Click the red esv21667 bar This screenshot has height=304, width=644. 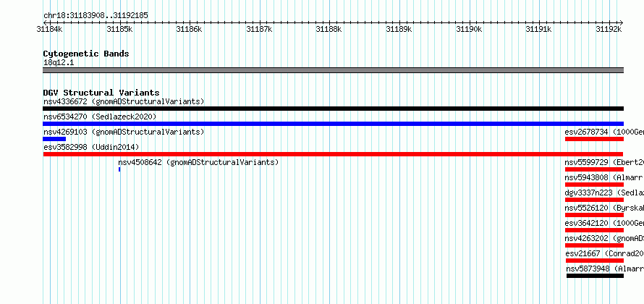pos(595,261)
